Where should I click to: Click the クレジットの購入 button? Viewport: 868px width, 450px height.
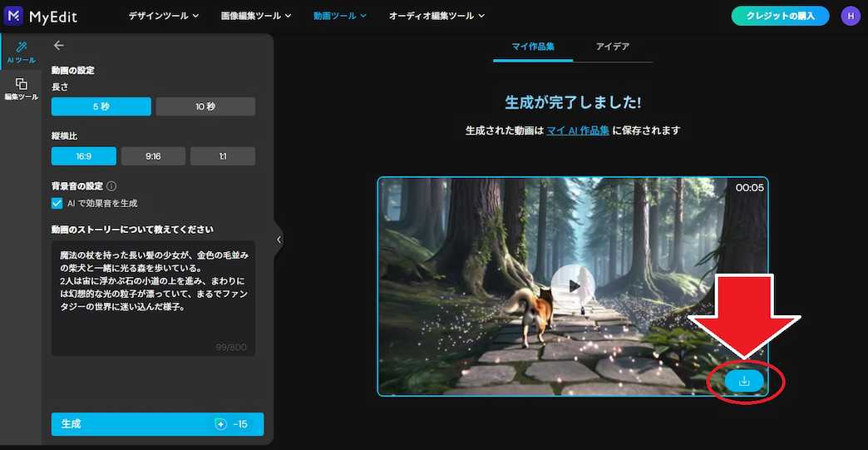[780, 16]
